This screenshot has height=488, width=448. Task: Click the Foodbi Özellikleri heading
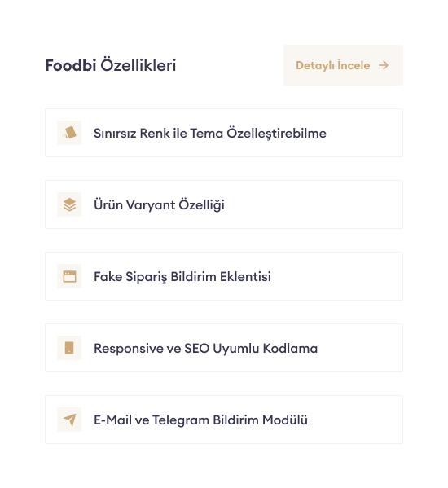pos(111,65)
